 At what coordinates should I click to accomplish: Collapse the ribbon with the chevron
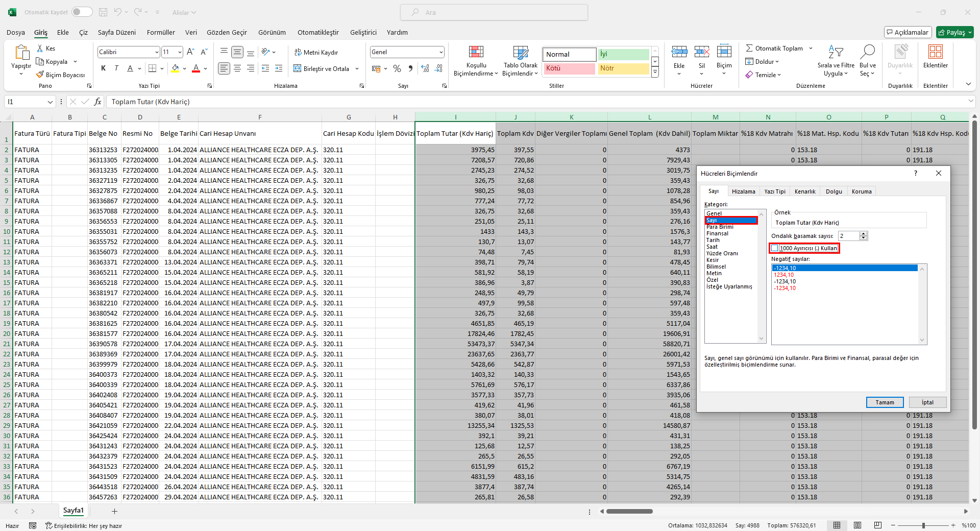pos(968,84)
